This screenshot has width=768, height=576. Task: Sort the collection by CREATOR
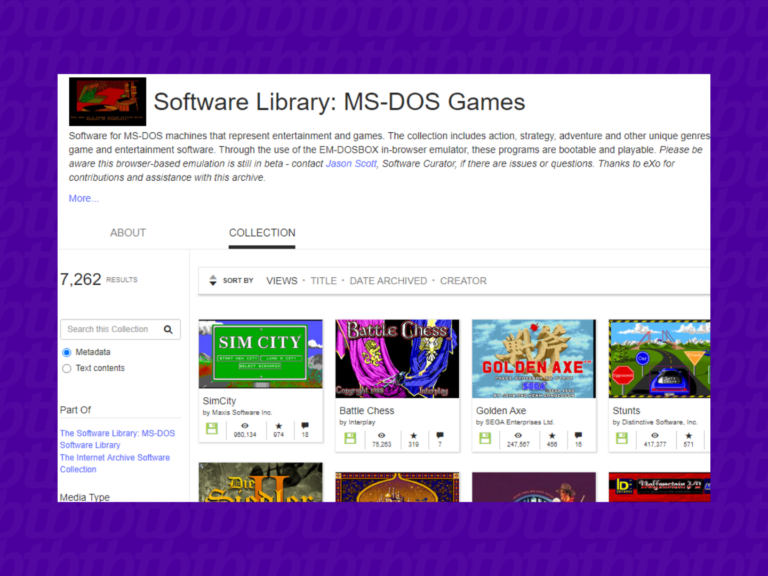click(x=463, y=281)
